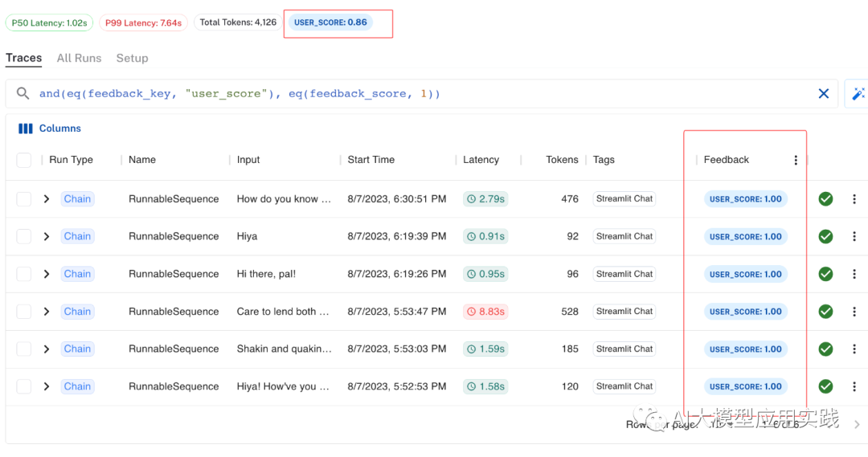This screenshot has height=457, width=868.
Task: Click green checkmark on 'Hiya' row
Action: point(825,236)
